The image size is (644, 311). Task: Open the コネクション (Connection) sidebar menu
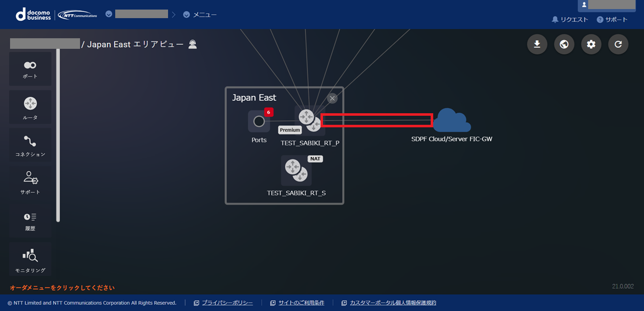(30, 145)
